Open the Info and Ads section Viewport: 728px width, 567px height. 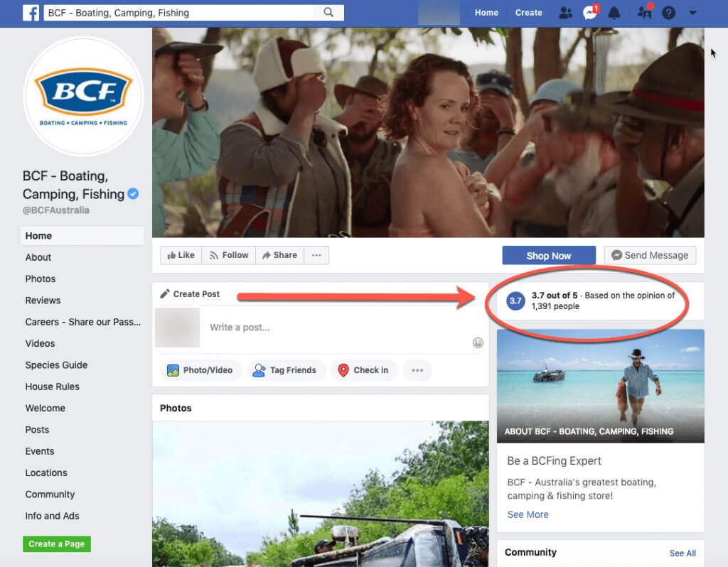pos(52,517)
